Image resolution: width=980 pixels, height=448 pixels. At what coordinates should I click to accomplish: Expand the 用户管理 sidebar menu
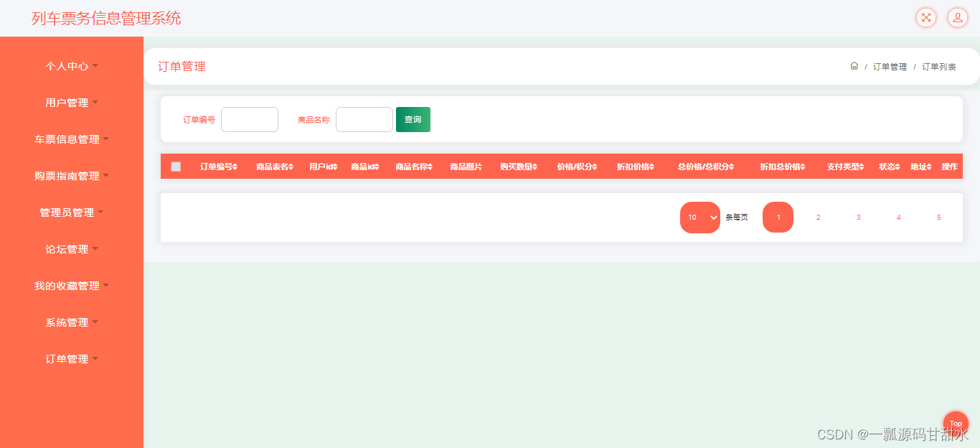pyautogui.click(x=72, y=103)
